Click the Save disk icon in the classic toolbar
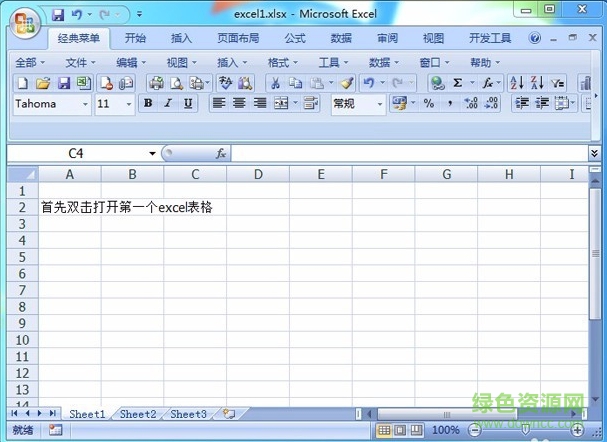This screenshot has width=607, height=442. pyautogui.click(x=64, y=83)
